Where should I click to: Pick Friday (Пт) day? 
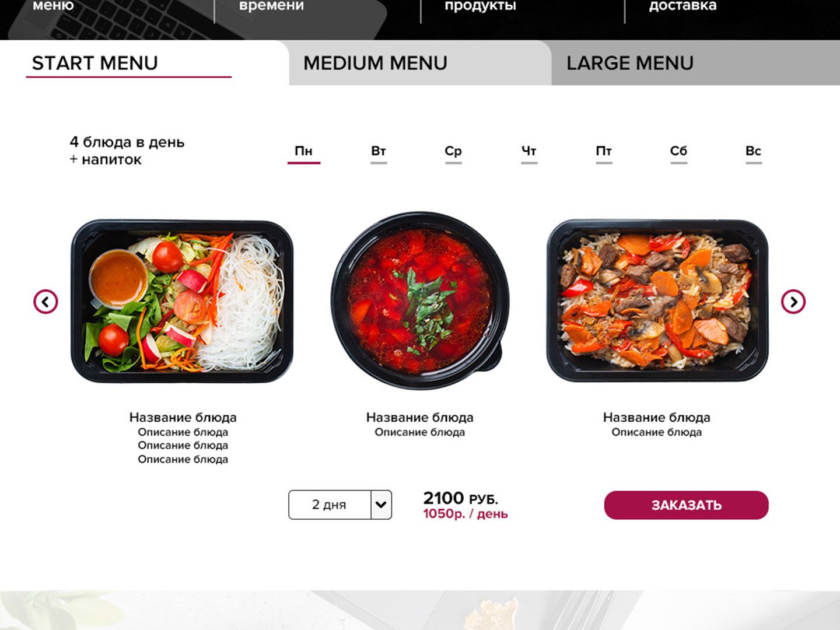tap(604, 152)
